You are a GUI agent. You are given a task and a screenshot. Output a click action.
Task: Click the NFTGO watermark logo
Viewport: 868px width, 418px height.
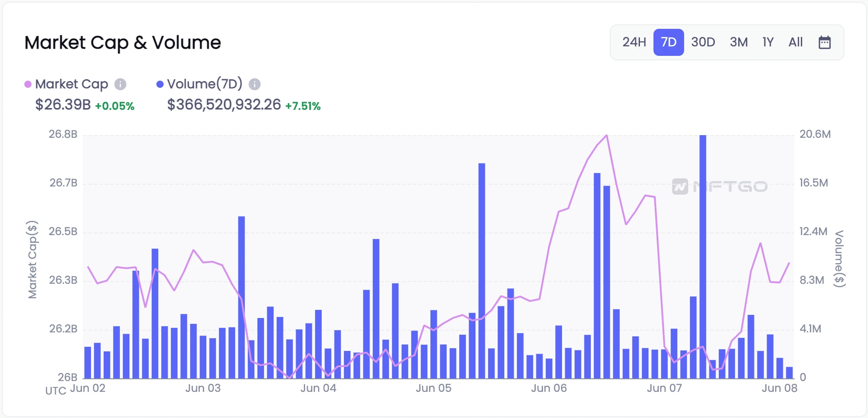pos(719,186)
